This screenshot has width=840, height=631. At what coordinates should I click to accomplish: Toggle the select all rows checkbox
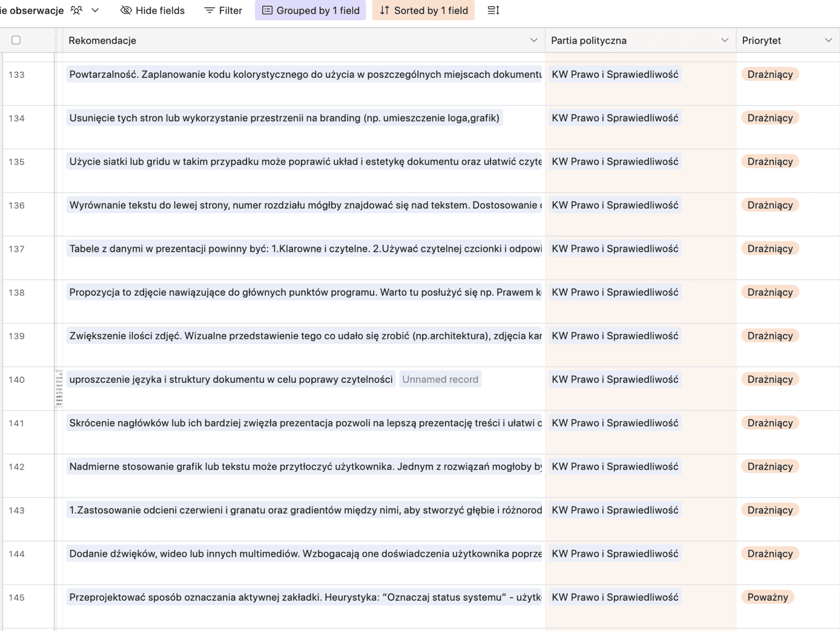pyautogui.click(x=16, y=40)
